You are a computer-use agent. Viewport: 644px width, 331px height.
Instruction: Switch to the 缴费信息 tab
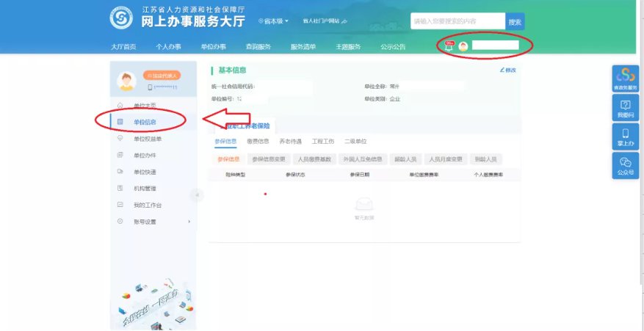pos(258,141)
